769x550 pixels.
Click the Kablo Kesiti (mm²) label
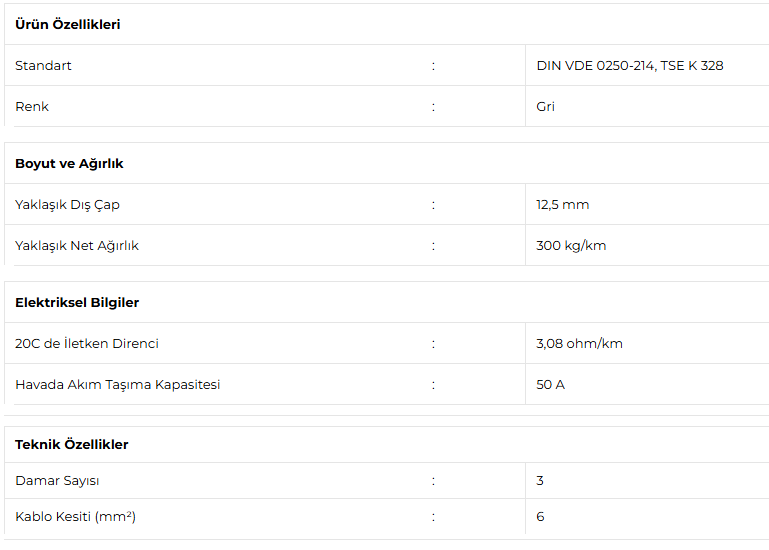pyautogui.click(x=75, y=517)
